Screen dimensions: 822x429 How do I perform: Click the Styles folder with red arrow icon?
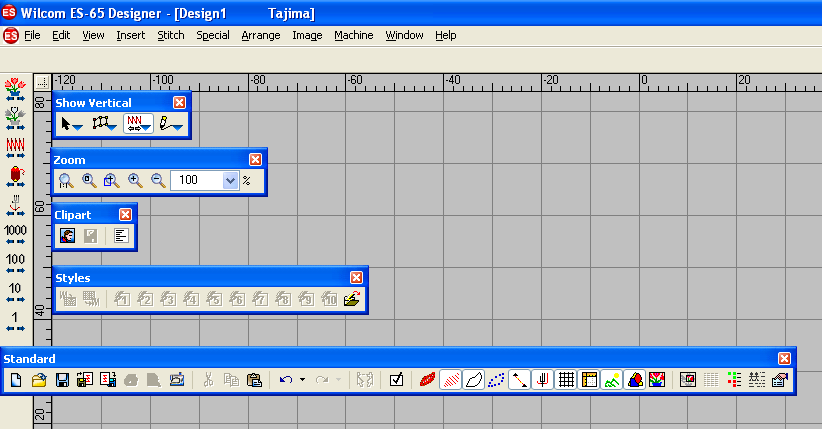tap(352, 299)
